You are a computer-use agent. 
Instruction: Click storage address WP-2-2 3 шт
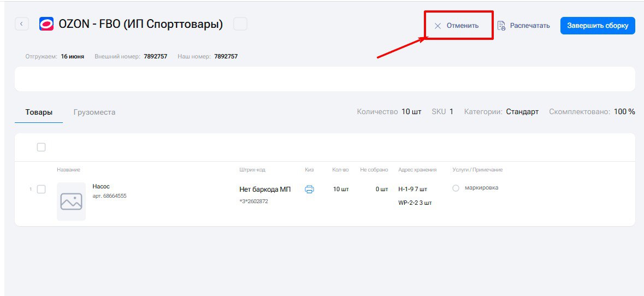pos(415,203)
